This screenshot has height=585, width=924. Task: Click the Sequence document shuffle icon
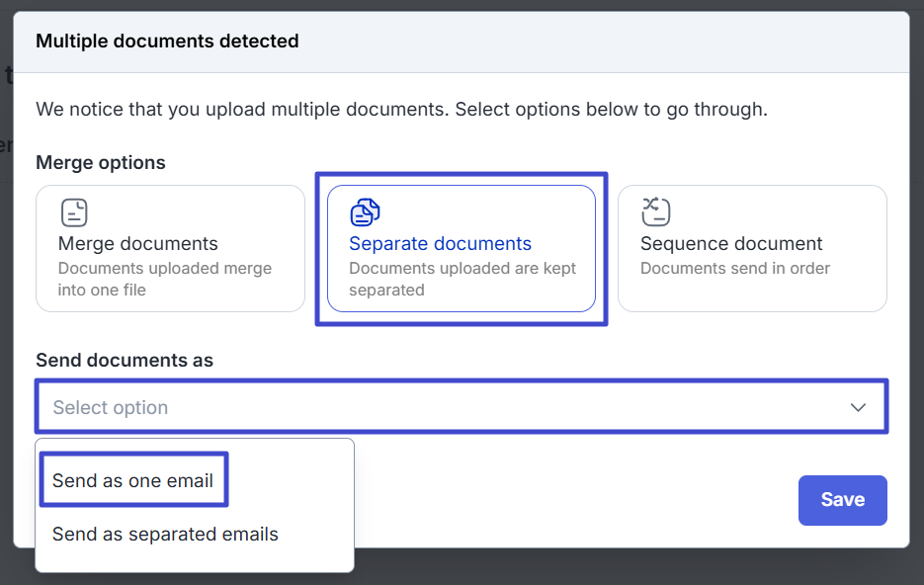[x=655, y=211]
